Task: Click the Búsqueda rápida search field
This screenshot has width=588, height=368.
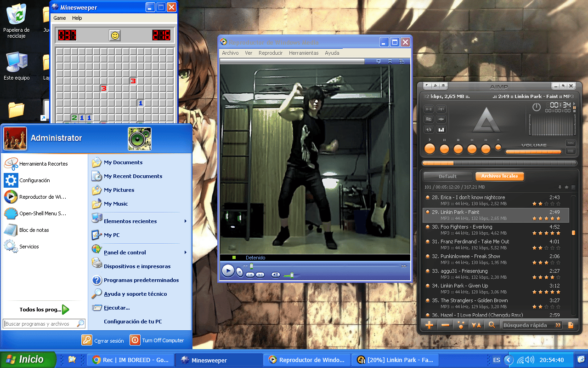Action: point(532,325)
